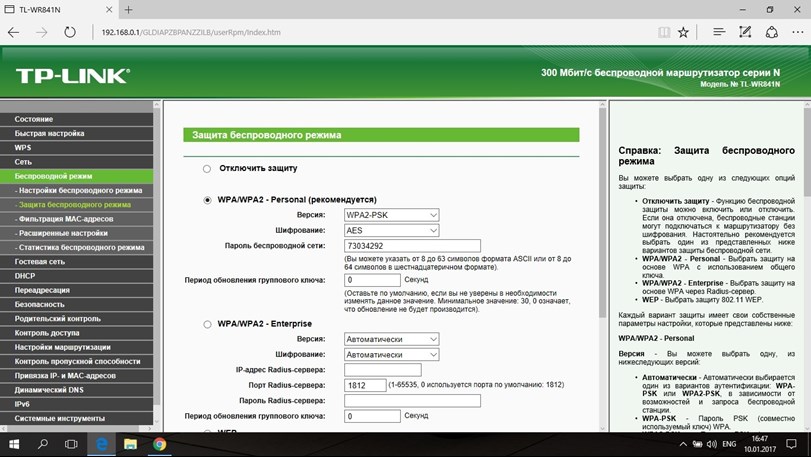
Task: Open Безопасность menu item
Action: click(x=77, y=304)
